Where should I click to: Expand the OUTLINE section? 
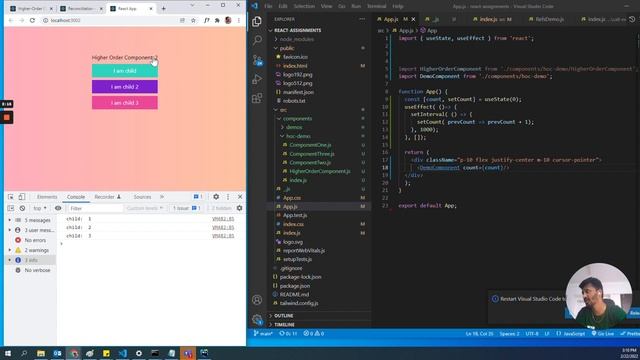(x=283, y=316)
